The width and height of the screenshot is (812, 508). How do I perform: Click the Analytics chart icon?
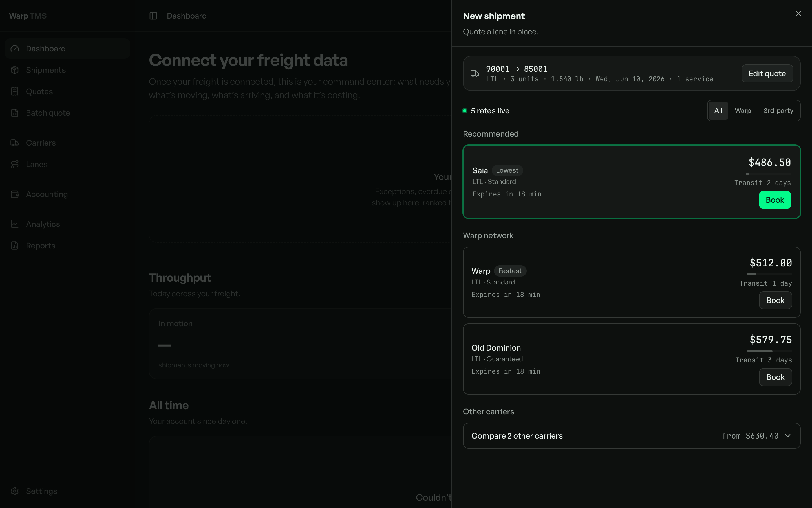(15, 224)
